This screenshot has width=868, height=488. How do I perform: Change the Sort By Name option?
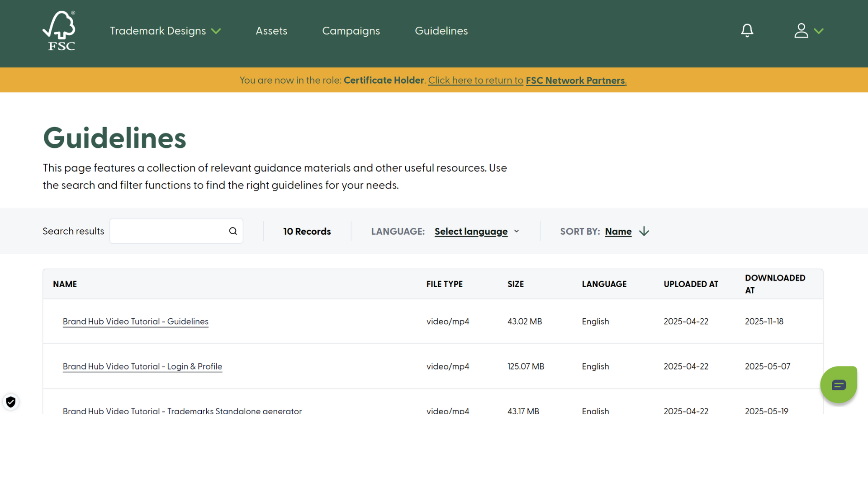point(618,232)
